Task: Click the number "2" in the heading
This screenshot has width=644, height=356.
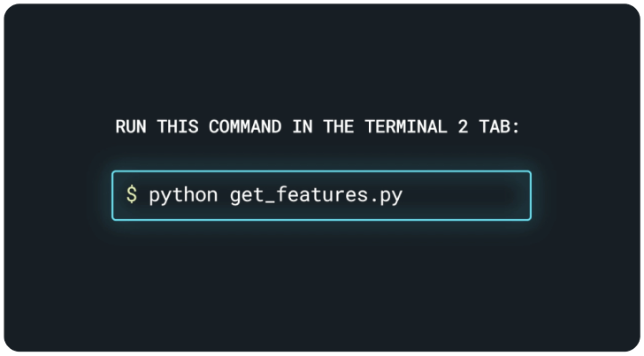Action: (x=463, y=126)
